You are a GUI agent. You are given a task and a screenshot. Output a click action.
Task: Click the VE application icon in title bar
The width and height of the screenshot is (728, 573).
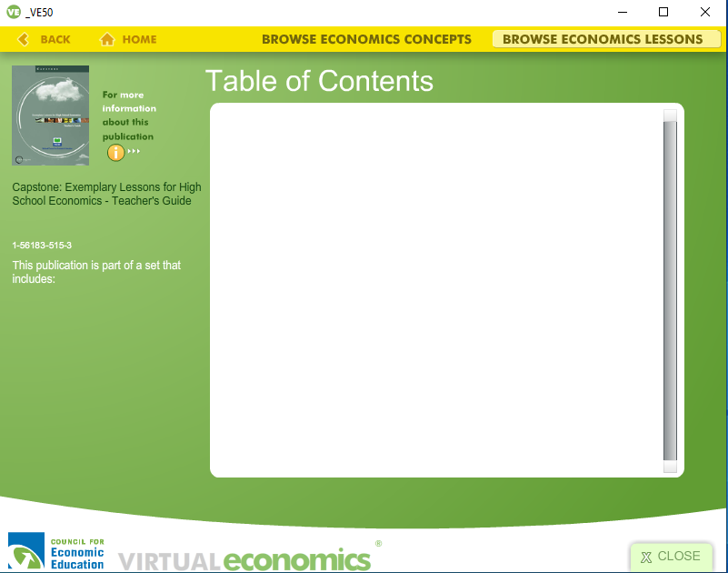pyautogui.click(x=13, y=12)
